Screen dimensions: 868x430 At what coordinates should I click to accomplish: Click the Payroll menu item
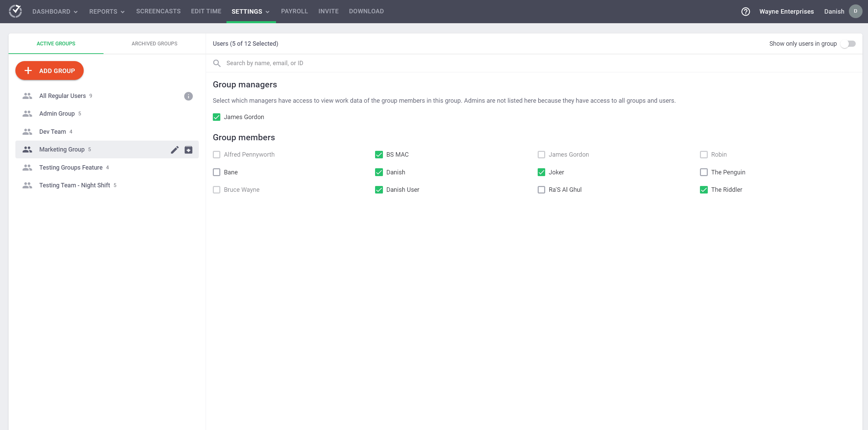[294, 11]
